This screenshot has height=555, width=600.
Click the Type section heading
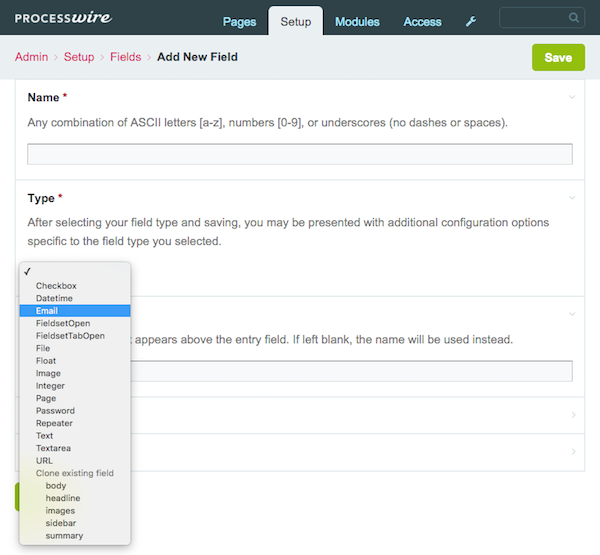[x=41, y=198]
